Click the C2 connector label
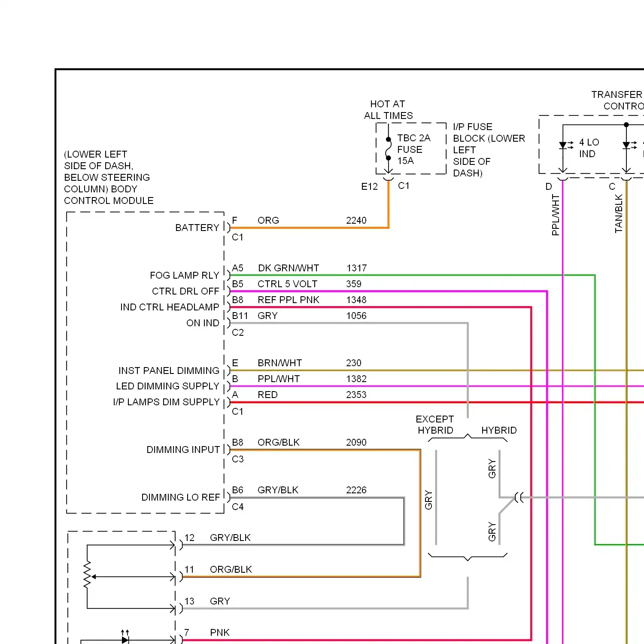Screen dimensions: 644x644 [x=237, y=332]
